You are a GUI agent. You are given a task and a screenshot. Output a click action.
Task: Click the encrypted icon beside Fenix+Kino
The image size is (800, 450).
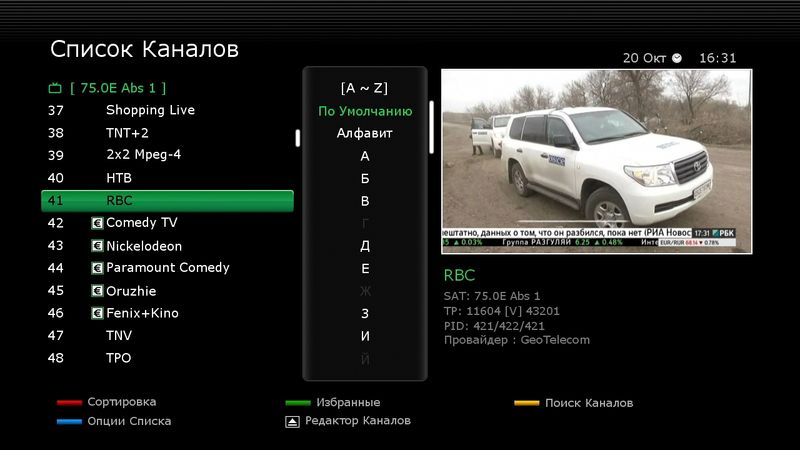point(97,313)
